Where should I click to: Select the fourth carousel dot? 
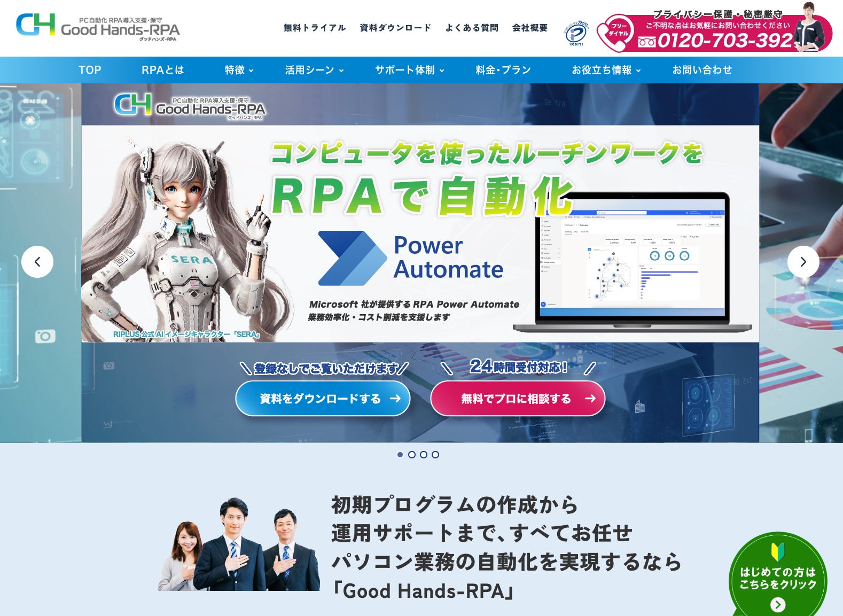pos(435,455)
